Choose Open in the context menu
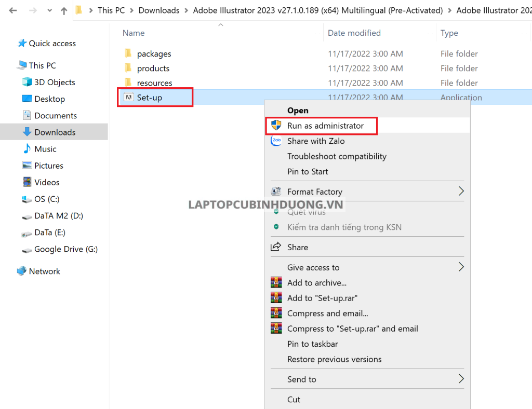 click(298, 111)
